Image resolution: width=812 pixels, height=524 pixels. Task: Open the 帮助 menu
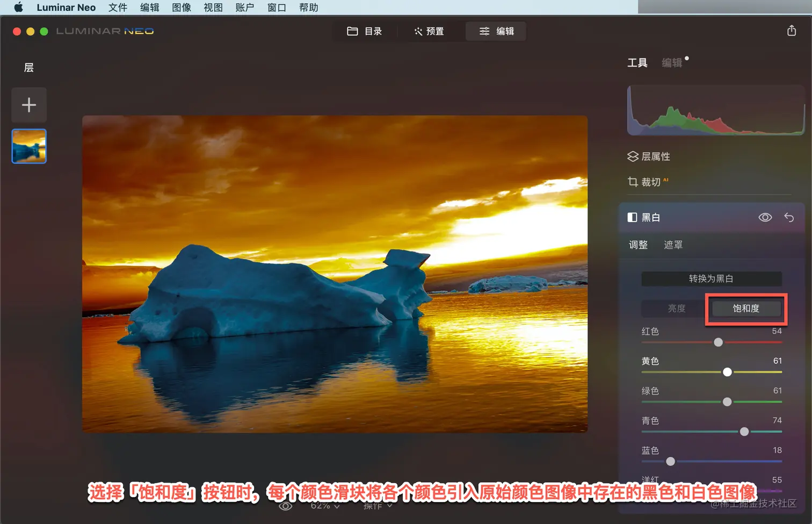click(309, 8)
